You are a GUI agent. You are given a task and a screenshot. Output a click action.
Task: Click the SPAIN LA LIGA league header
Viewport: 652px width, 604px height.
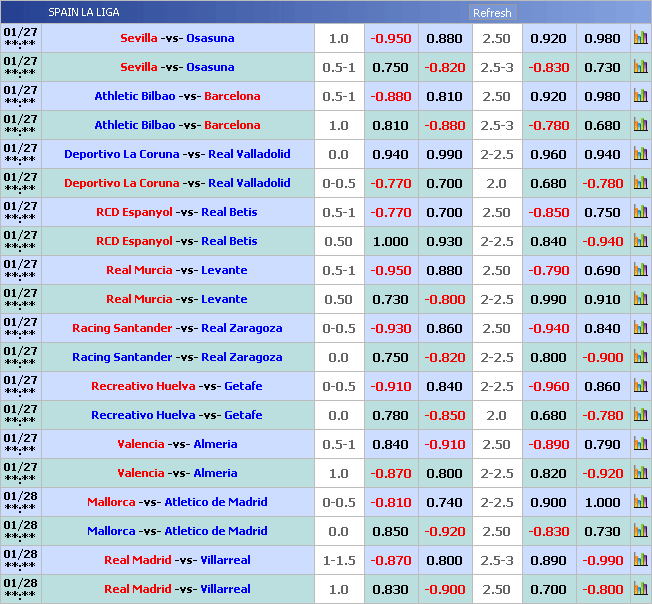click(84, 13)
